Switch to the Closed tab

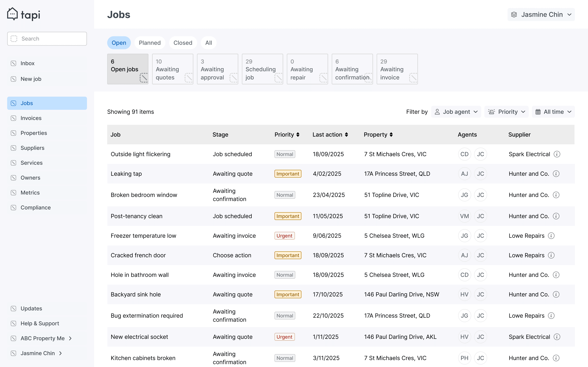183,43
